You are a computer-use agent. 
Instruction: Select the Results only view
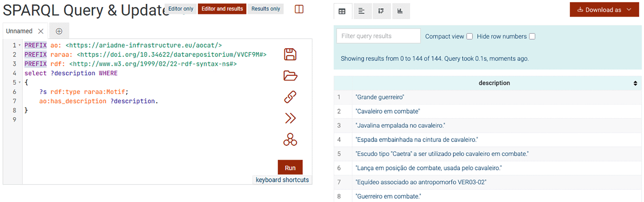[266, 9]
